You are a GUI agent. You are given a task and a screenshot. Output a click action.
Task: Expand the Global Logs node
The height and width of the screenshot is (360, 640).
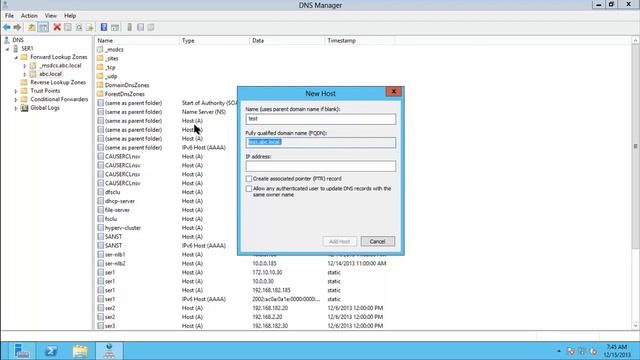click(x=16, y=108)
